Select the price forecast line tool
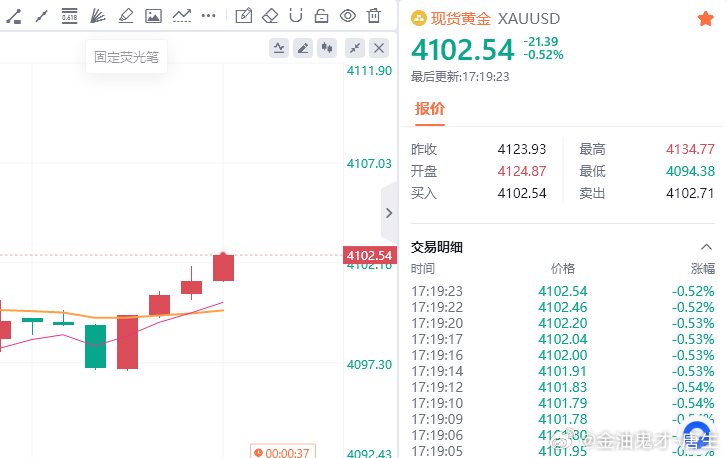This screenshot has height=458, width=727. tap(182, 16)
